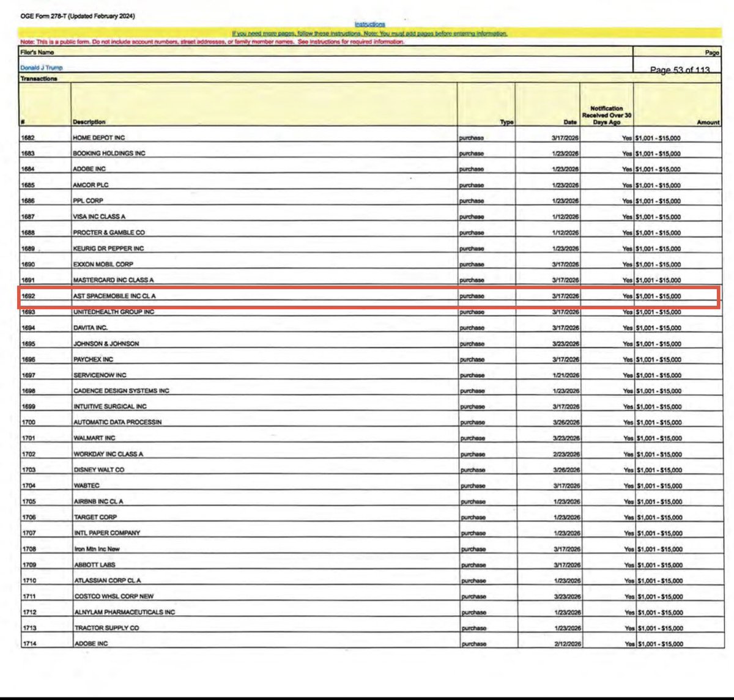Click the Filer's Name field 'Donald J Trump'

point(41,68)
